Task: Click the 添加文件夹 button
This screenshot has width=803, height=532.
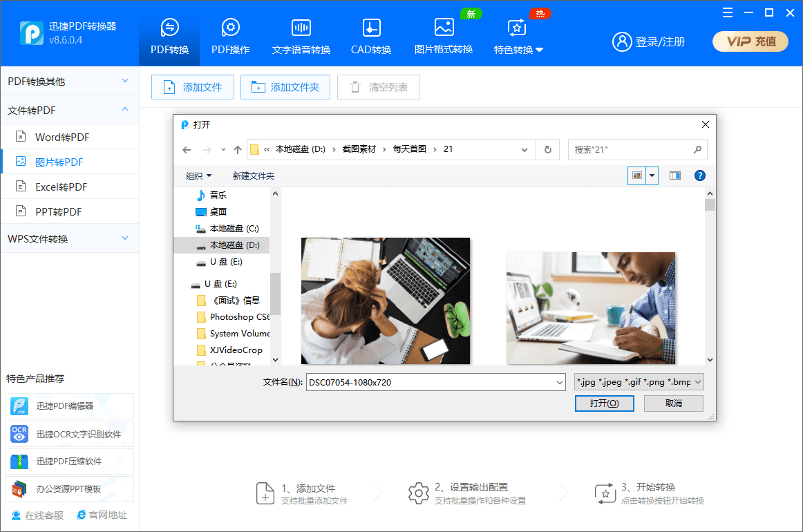Action: 285,87
